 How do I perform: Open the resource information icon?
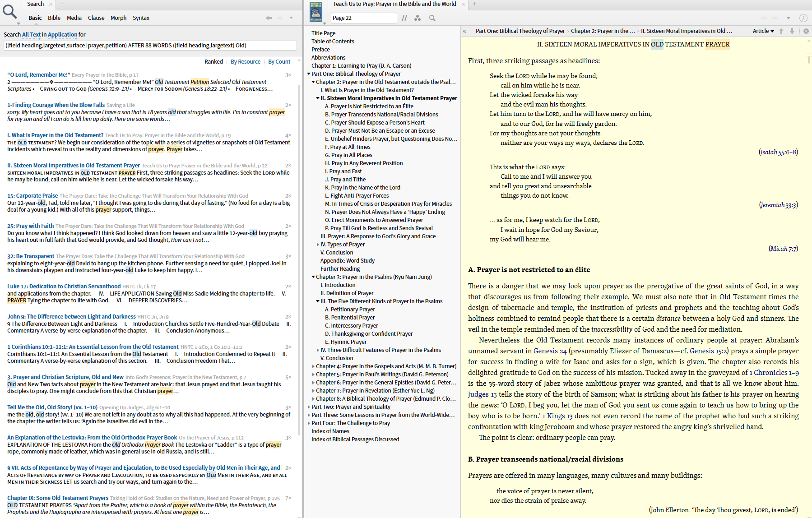(x=803, y=18)
